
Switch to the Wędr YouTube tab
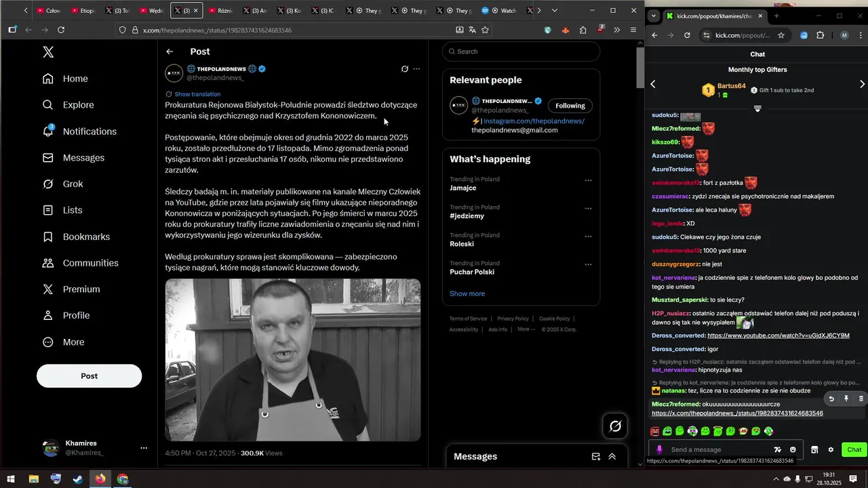[151, 11]
